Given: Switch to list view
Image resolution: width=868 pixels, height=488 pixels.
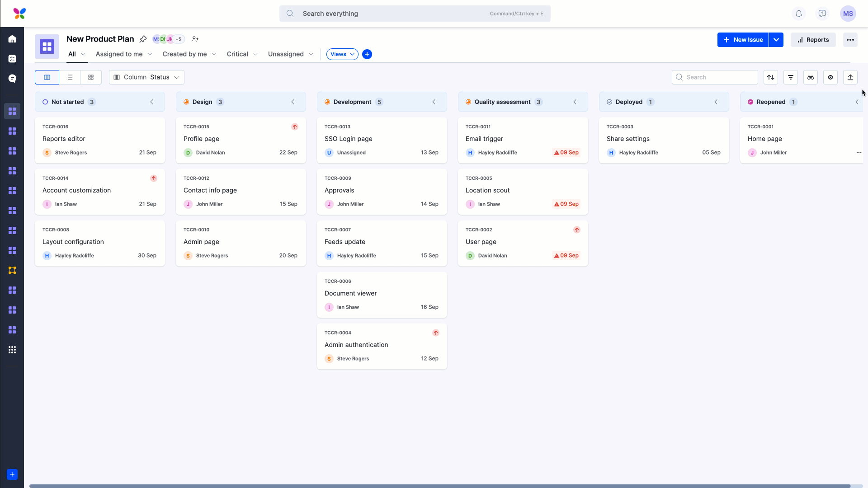Looking at the screenshot, I should click(x=70, y=77).
